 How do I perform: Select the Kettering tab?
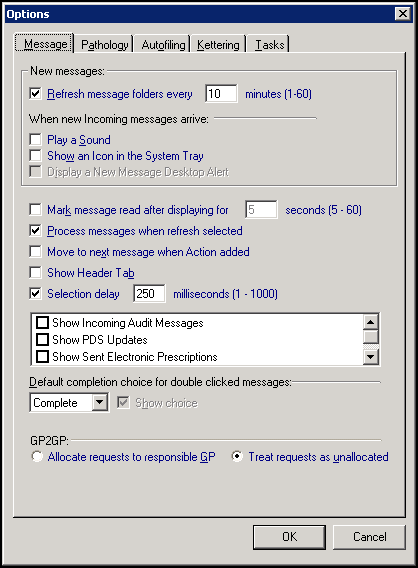218,45
